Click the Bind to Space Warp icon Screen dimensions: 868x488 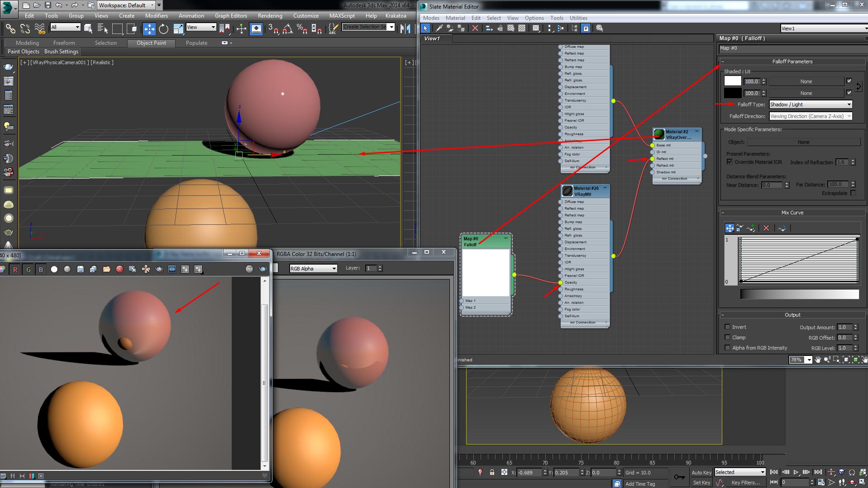click(x=40, y=29)
